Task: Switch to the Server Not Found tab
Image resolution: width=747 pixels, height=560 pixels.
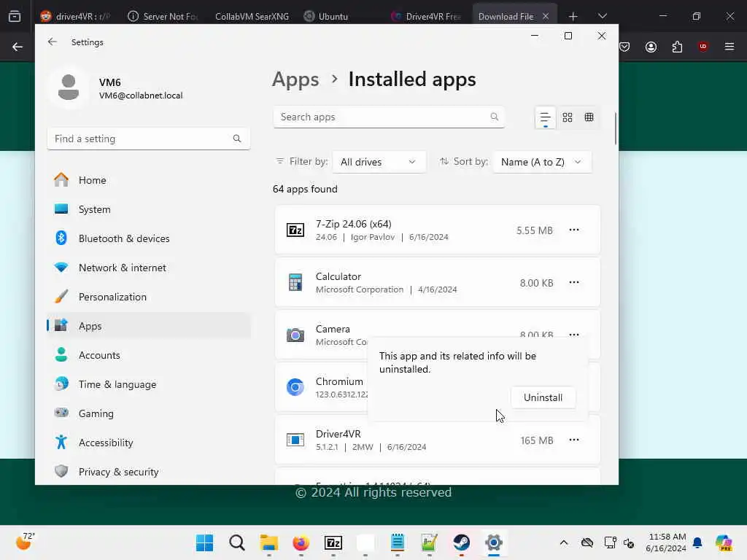Action: (163, 16)
